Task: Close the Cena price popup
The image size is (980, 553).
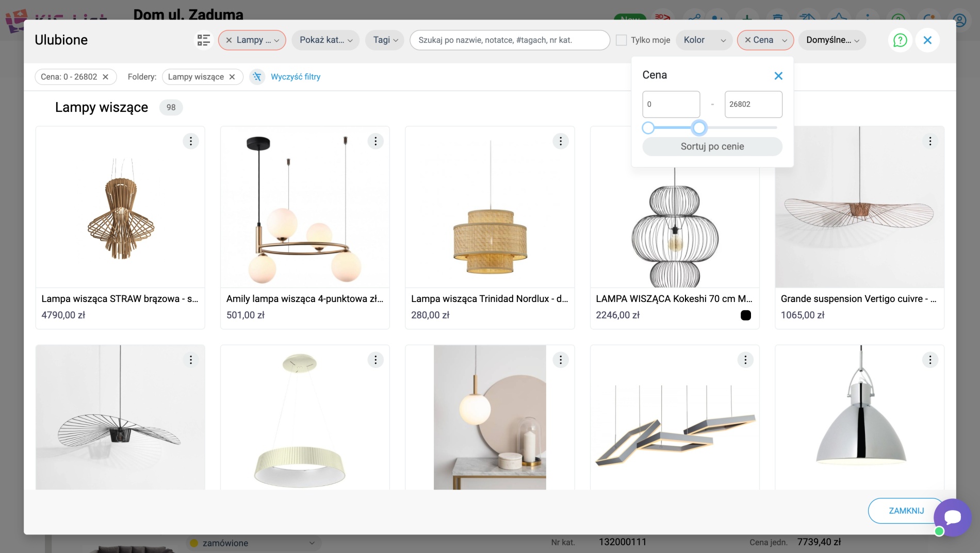Action: [778, 76]
